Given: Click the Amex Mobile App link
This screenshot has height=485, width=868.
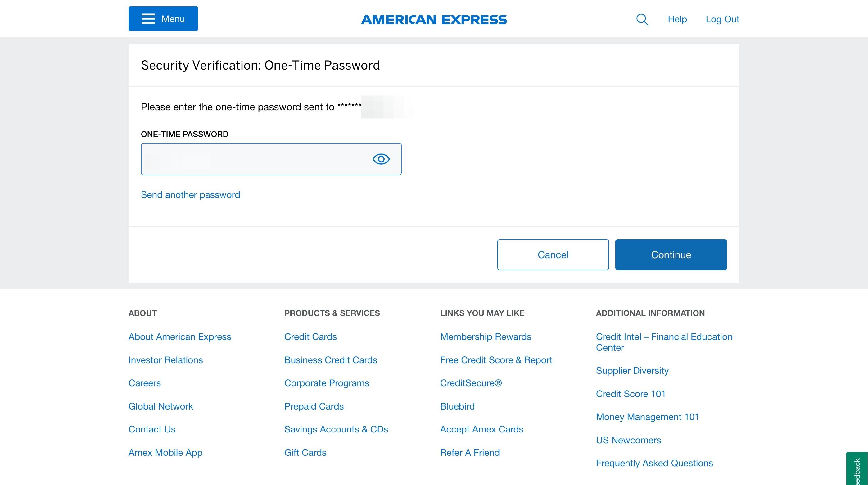Looking at the screenshot, I should (165, 452).
